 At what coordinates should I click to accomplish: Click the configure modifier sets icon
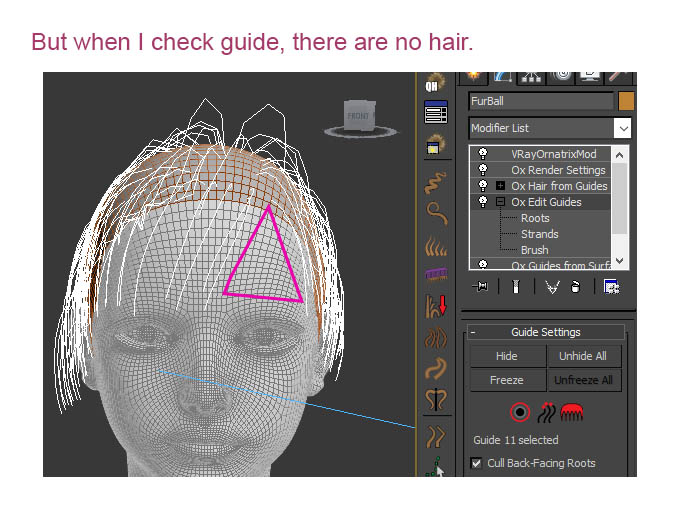[x=611, y=287]
